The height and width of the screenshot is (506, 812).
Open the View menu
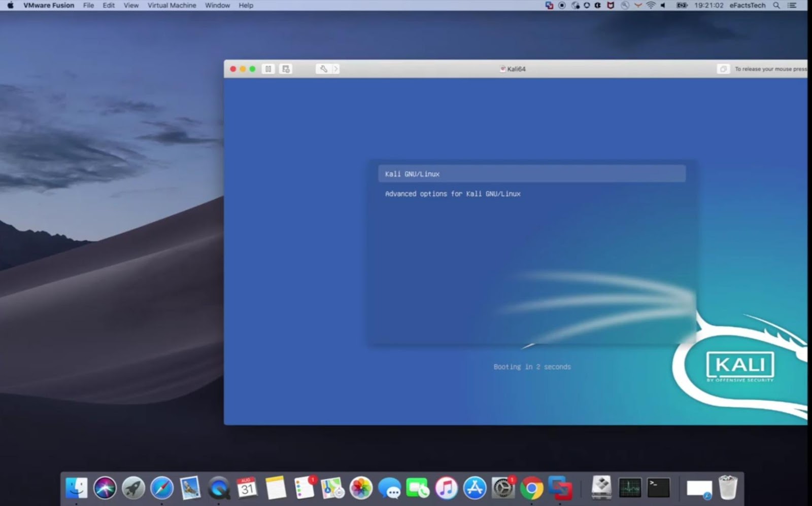[x=131, y=5]
